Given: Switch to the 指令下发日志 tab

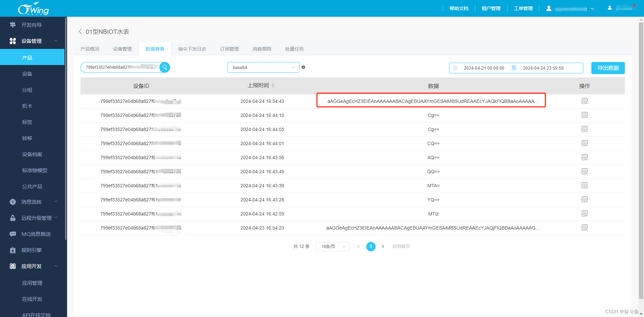Looking at the screenshot, I should (x=192, y=49).
